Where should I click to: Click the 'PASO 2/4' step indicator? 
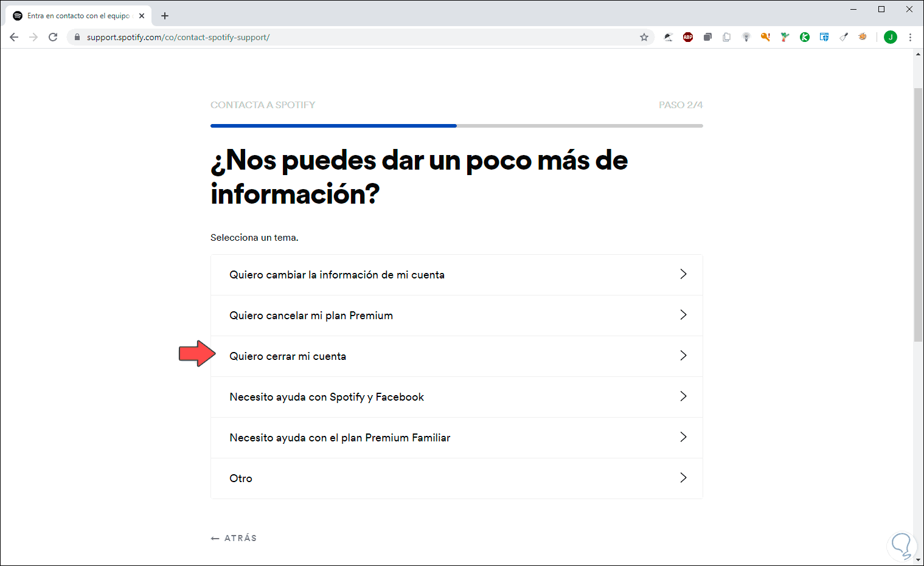(x=681, y=105)
